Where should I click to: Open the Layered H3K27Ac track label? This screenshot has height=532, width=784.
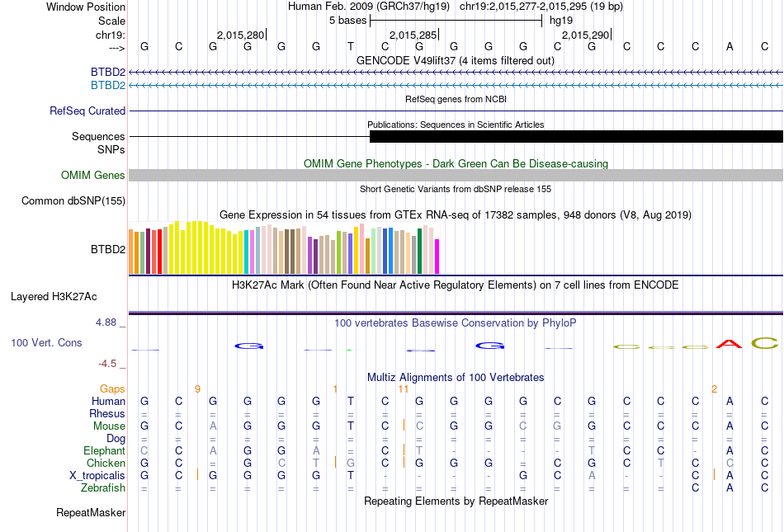54,297
